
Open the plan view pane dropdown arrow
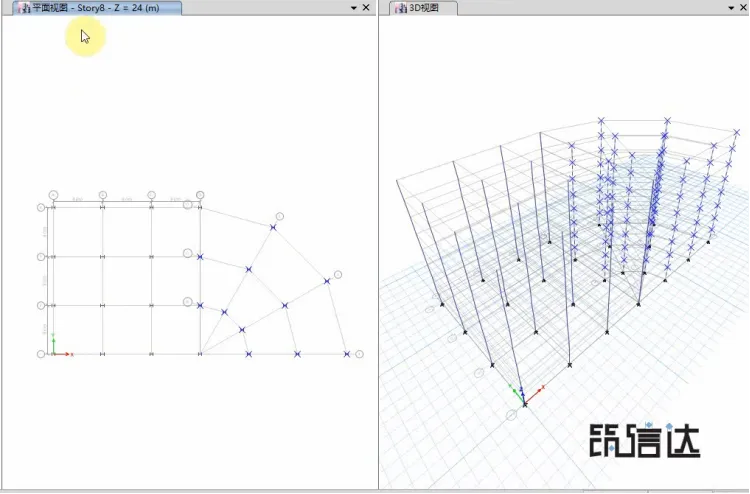pos(353,8)
